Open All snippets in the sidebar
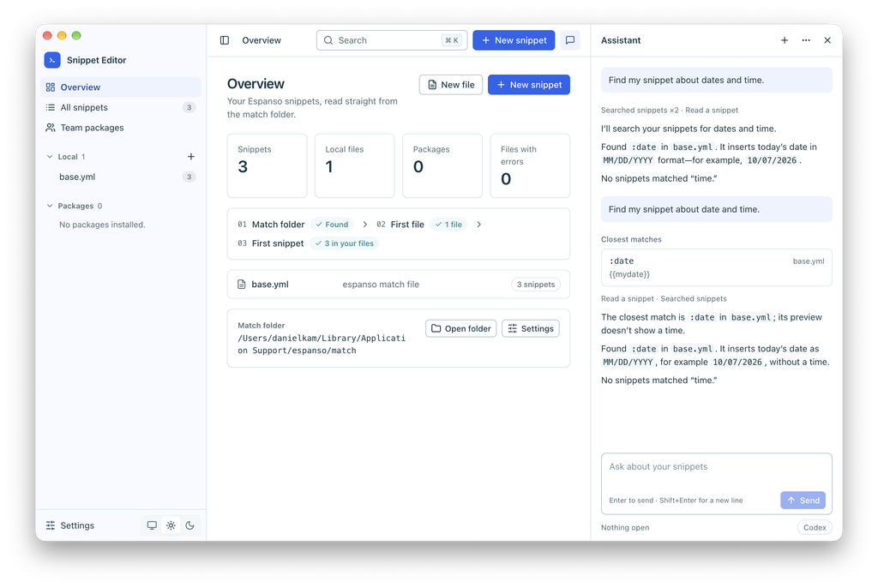The width and height of the screenshot is (878, 588). pos(120,107)
